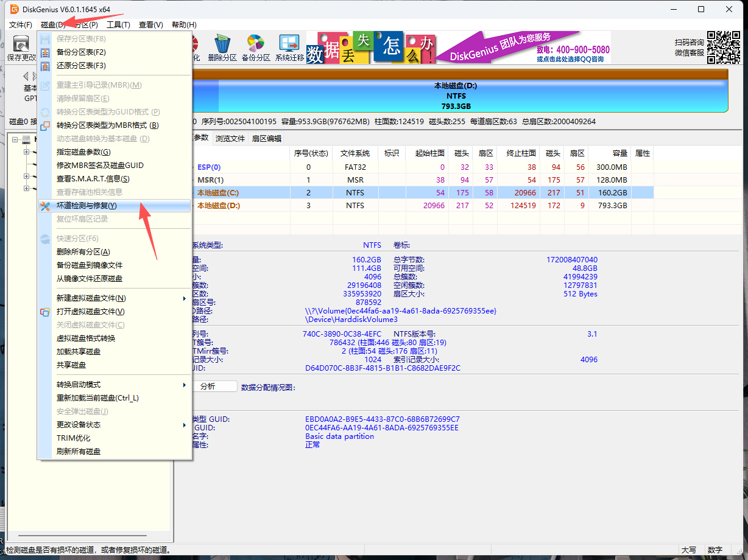Select 虚拟磁盘格式转换 entry
Viewport: 748px width, 560px height.
click(115, 338)
